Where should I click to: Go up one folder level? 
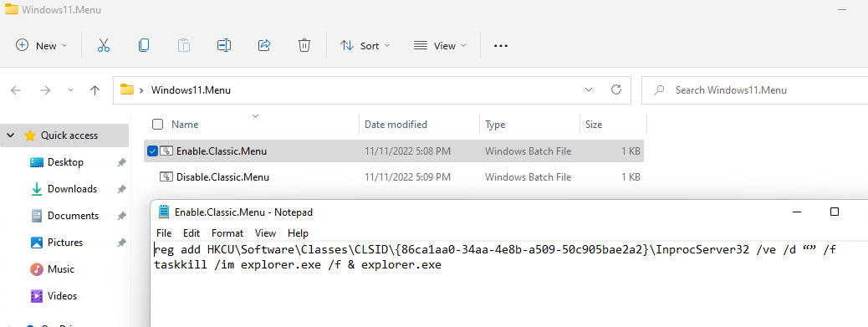tap(94, 90)
